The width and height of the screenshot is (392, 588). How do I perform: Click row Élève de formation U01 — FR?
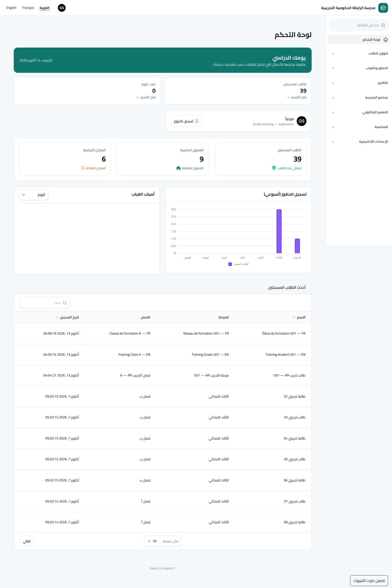[163, 333]
